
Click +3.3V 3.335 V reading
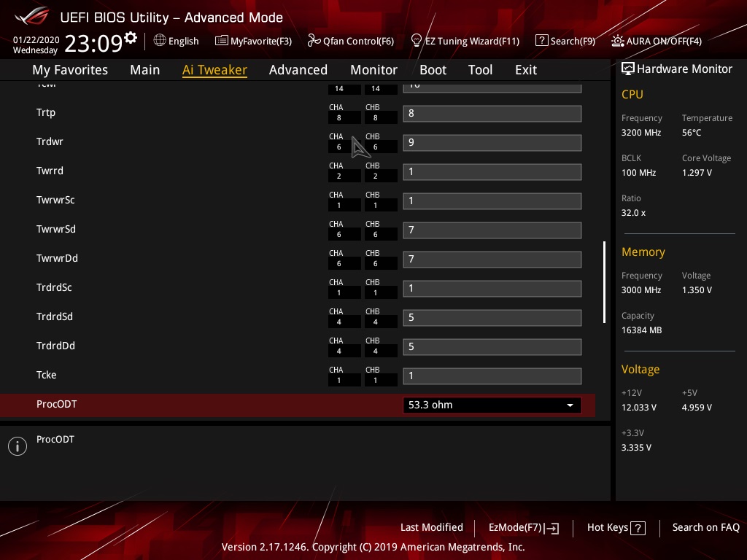point(636,447)
